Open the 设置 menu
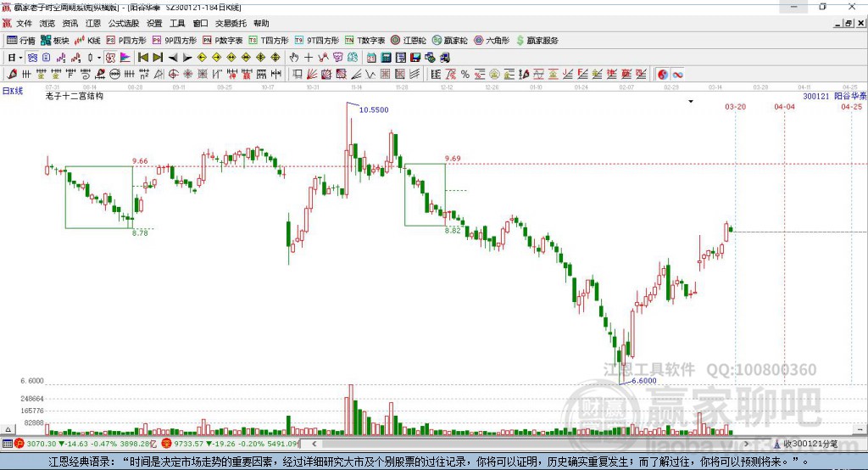This screenshot has width=868, height=470. pyautogui.click(x=154, y=23)
